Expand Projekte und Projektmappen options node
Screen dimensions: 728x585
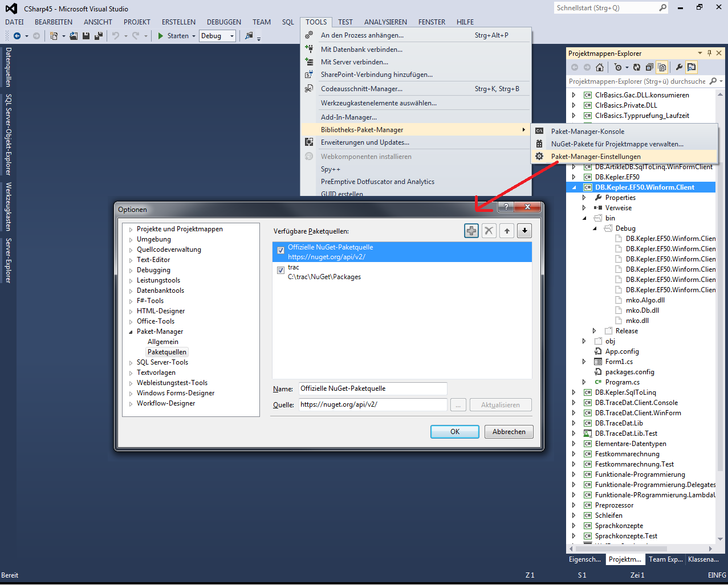[x=131, y=230]
